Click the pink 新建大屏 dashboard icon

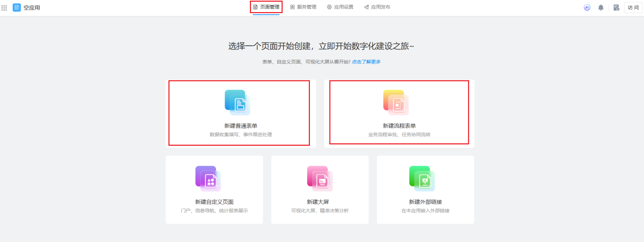click(320, 179)
